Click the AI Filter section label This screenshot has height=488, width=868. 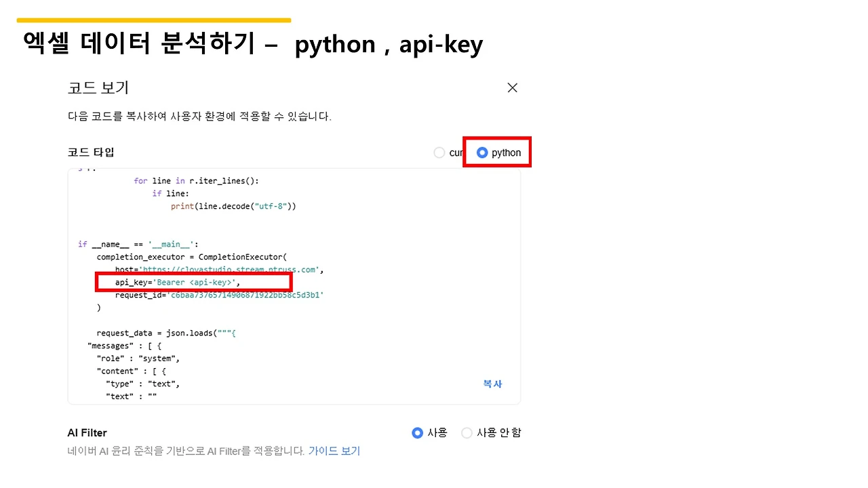87,432
